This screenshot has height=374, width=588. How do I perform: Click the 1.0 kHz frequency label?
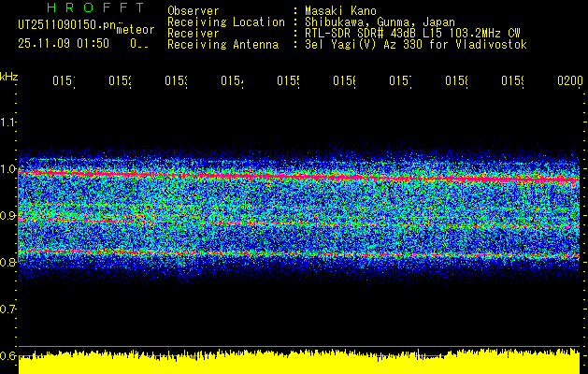(x=7, y=169)
